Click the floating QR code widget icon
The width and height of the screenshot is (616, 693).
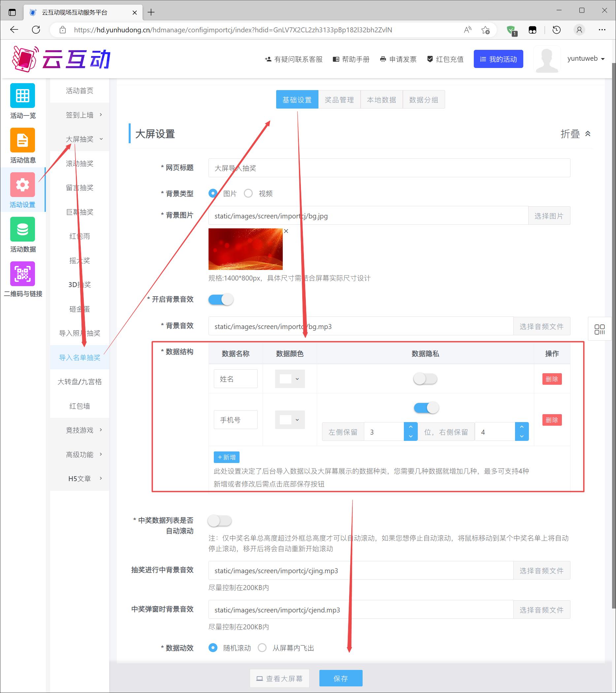599,329
